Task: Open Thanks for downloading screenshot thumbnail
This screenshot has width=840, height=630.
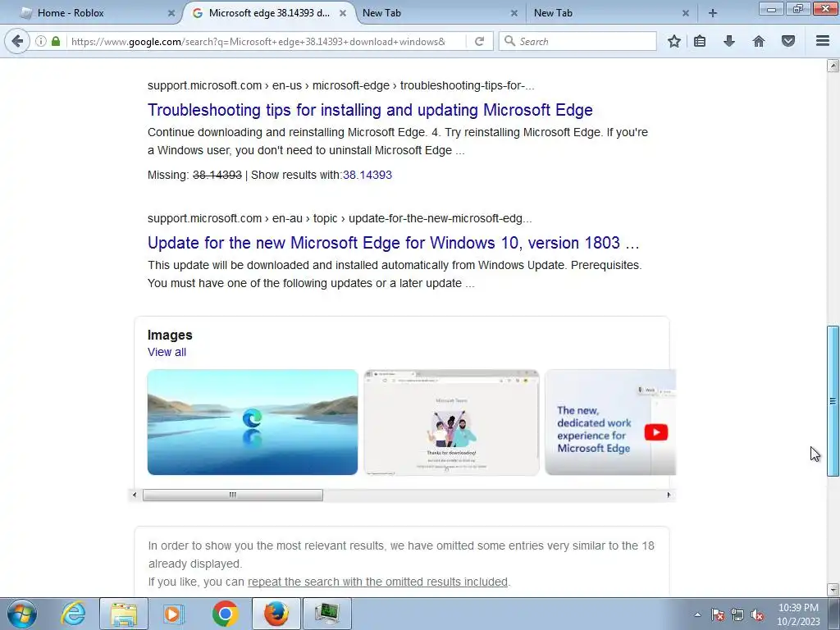Action: pyautogui.click(x=452, y=422)
